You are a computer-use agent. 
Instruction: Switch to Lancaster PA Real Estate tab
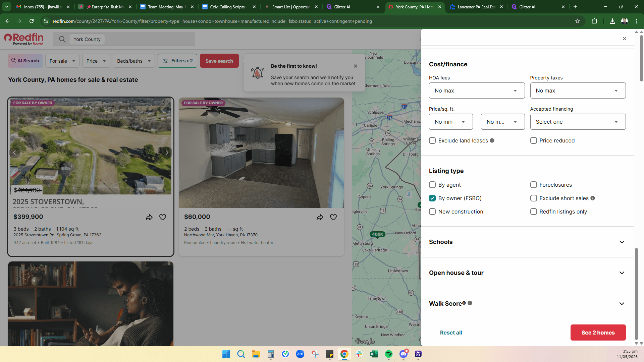coord(476,7)
